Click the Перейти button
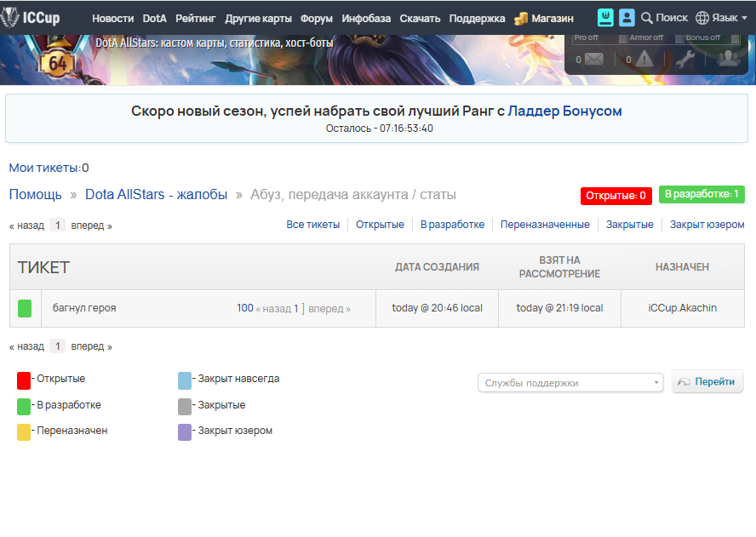The width and height of the screenshot is (756, 537). coord(707,382)
